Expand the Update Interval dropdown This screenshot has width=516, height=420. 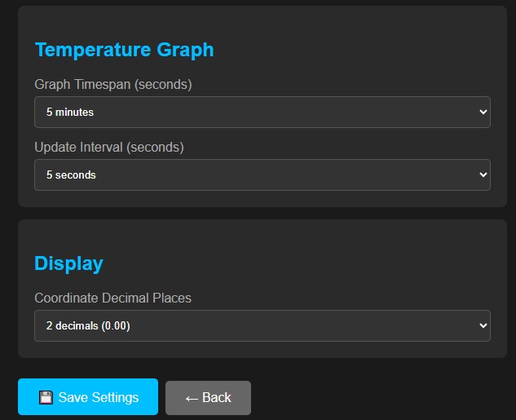coord(262,175)
